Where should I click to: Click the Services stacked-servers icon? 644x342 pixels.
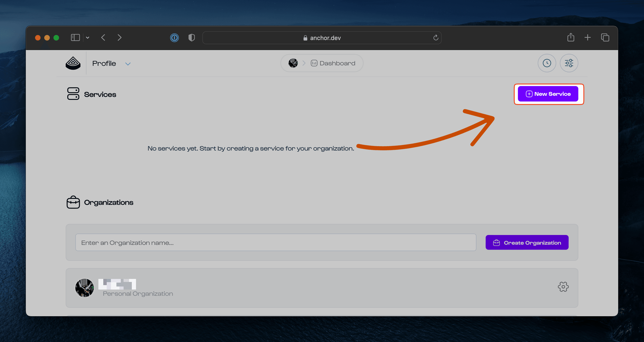click(x=73, y=94)
